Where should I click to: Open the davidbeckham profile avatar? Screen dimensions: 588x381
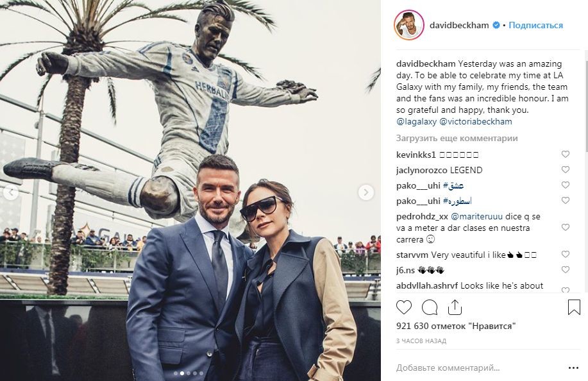(x=408, y=25)
